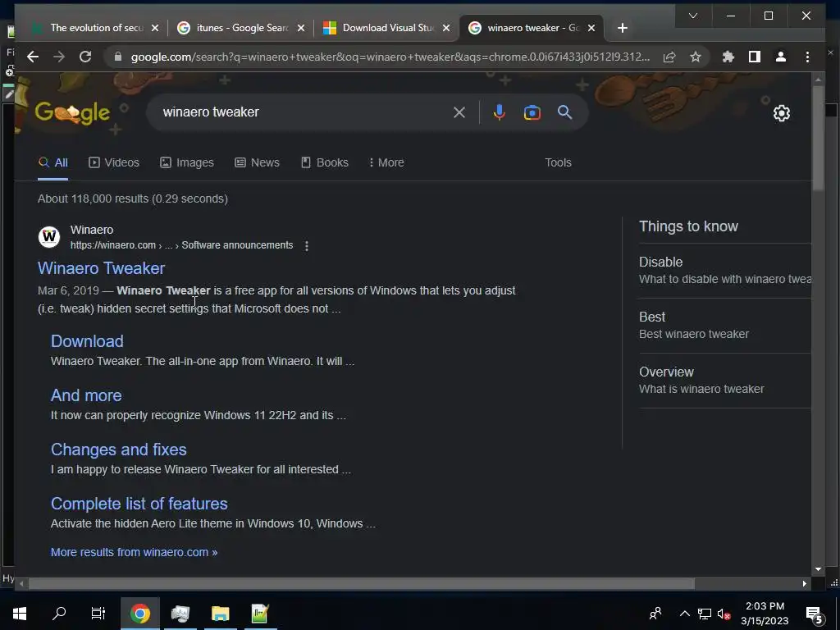
Task: Search by image with camera icon
Action: pyautogui.click(x=532, y=112)
